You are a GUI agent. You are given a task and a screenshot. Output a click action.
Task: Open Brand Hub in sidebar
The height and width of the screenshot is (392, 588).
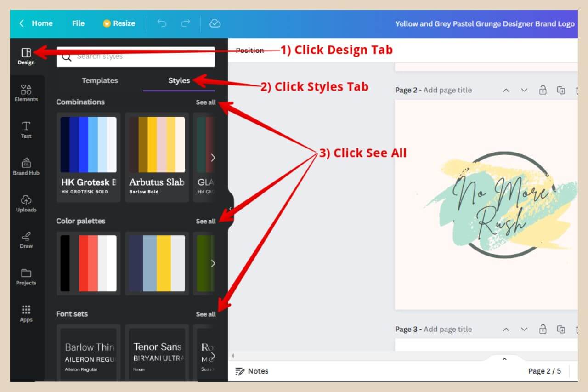(26, 166)
